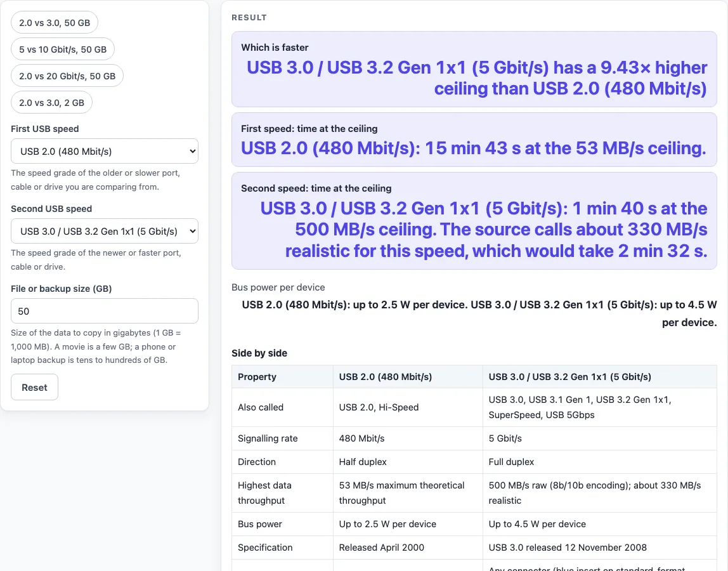The width and height of the screenshot is (728, 571).
Task: Click the 'First USB speed' field label
Action: pos(44,129)
